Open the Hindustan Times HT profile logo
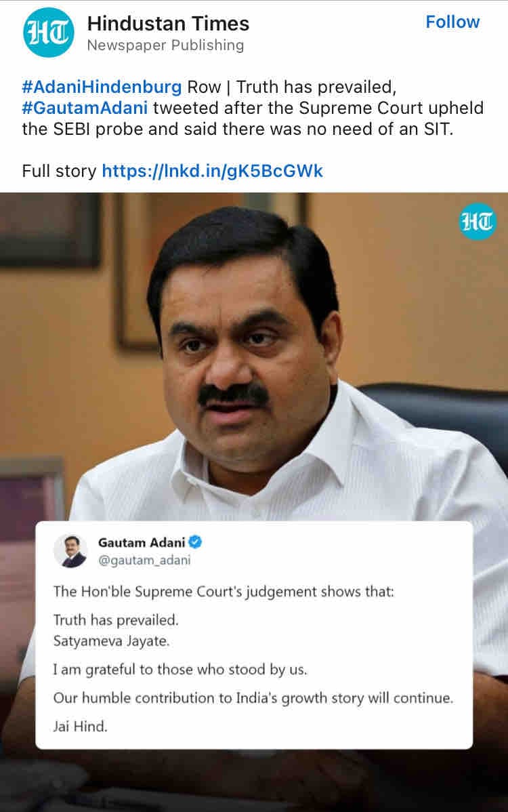 tap(49, 33)
